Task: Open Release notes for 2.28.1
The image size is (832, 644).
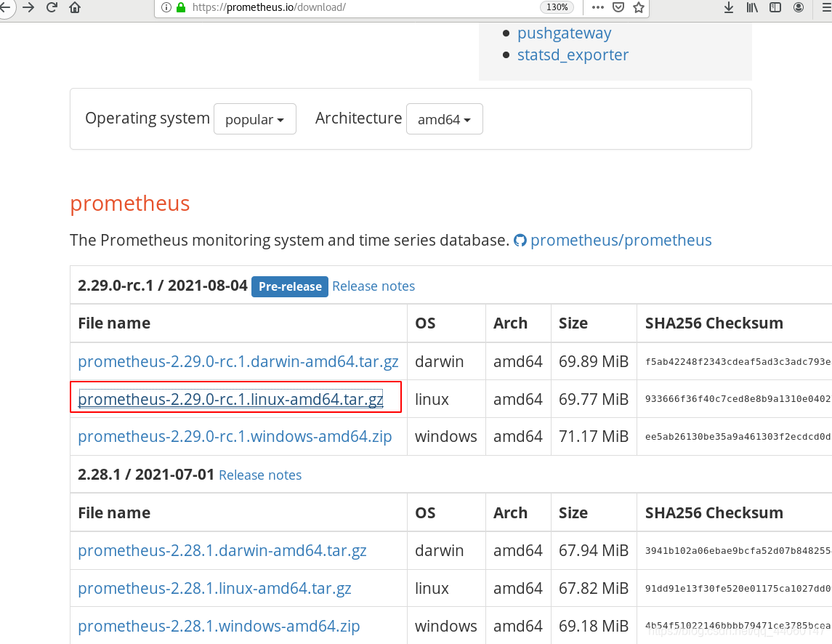Action: [x=260, y=475]
